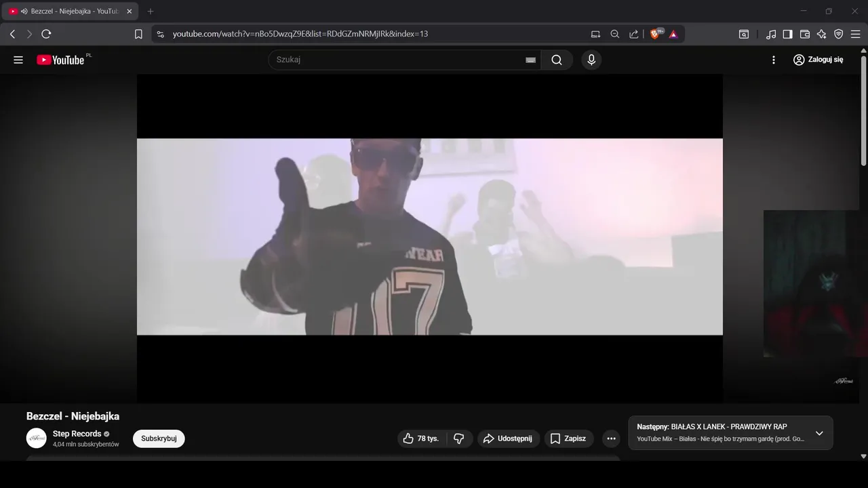868x488 pixels.
Task: Expand the Następny playlist panel chevron
Action: point(819,433)
